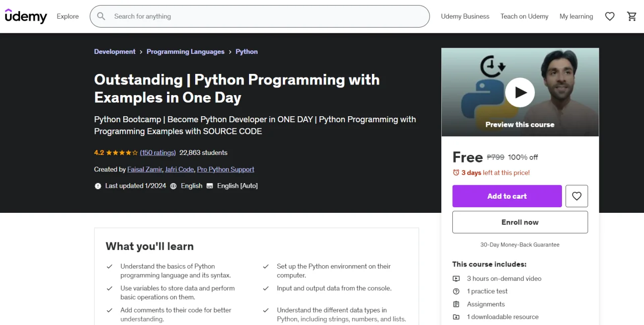The width and height of the screenshot is (644, 325).
Task: Click checkmark beside 'Input and output data'
Action: pos(266,289)
